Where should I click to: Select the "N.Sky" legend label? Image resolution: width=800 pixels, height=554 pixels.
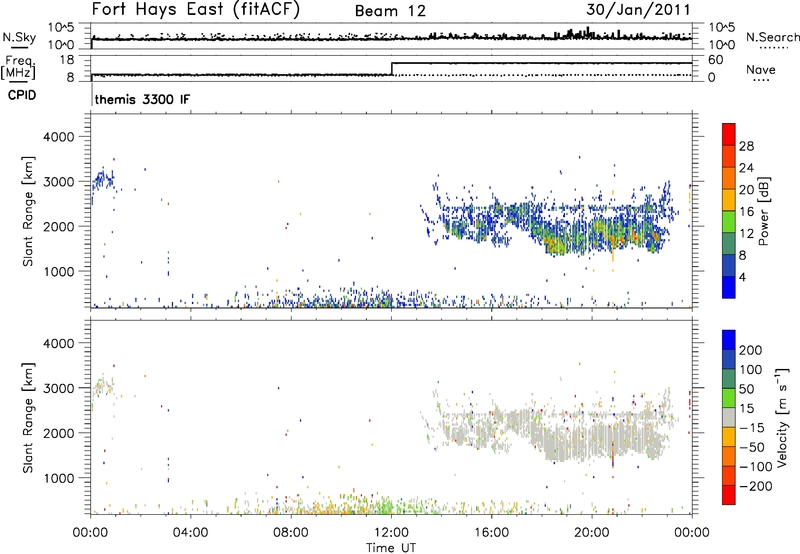19,37
